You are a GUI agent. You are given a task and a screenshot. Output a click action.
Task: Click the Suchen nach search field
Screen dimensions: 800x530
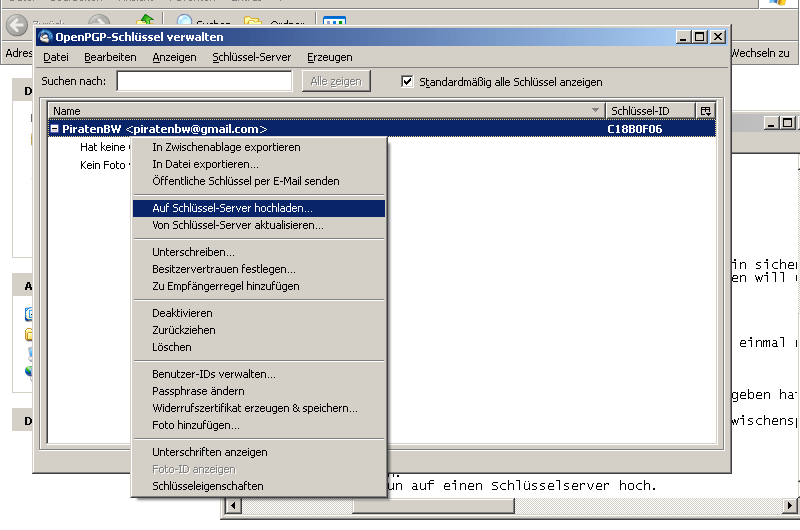point(204,81)
